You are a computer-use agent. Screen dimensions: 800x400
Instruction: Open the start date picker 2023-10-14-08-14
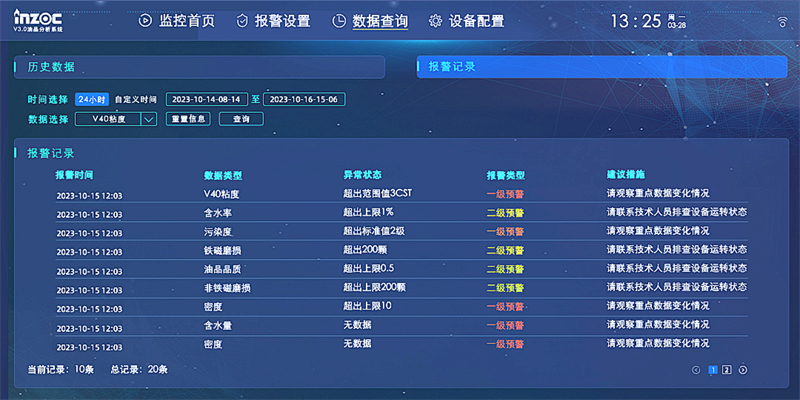coord(207,99)
